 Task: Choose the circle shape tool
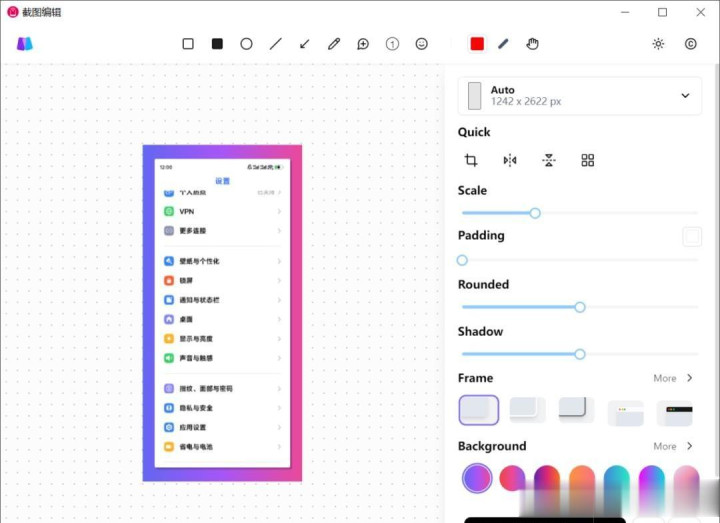pyautogui.click(x=246, y=44)
